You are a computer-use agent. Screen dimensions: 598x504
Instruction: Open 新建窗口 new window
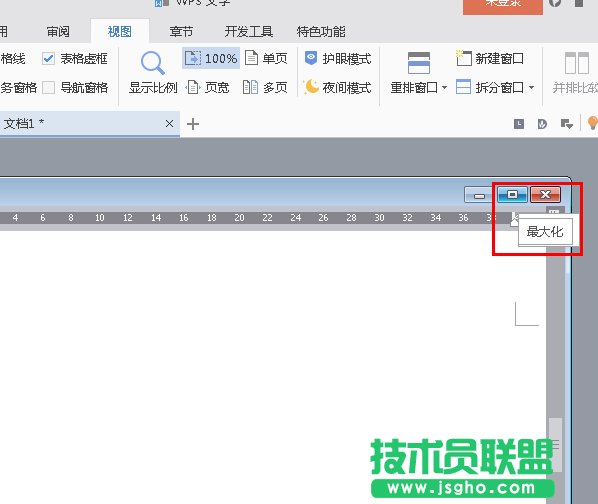point(490,58)
